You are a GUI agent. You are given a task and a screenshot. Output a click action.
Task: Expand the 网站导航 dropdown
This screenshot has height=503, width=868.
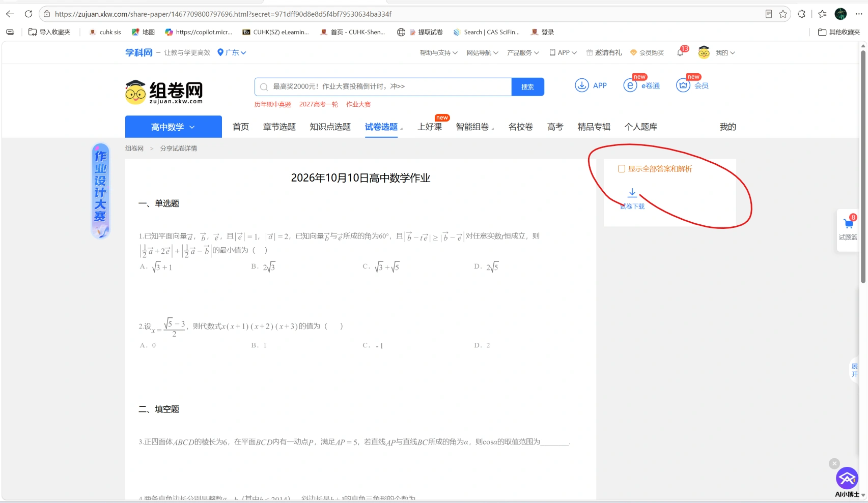click(x=482, y=52)
